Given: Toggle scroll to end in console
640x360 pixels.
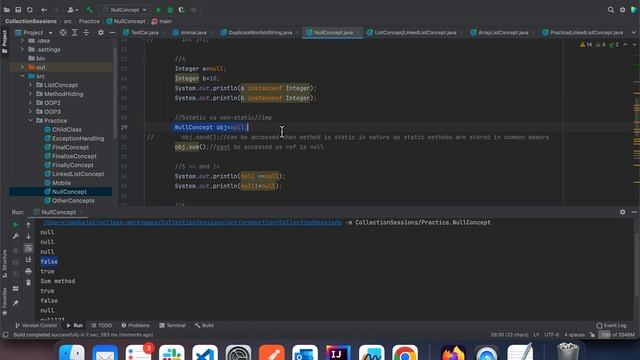Looking at the screenshot, I should coord(28,260).
